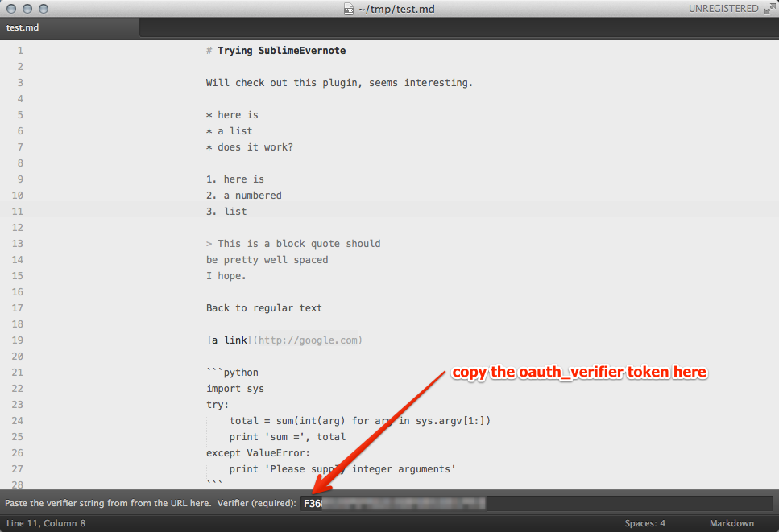This screenshot has width=779, height=532.
Task: Click line number 26 in gutter
Action: 18,453
